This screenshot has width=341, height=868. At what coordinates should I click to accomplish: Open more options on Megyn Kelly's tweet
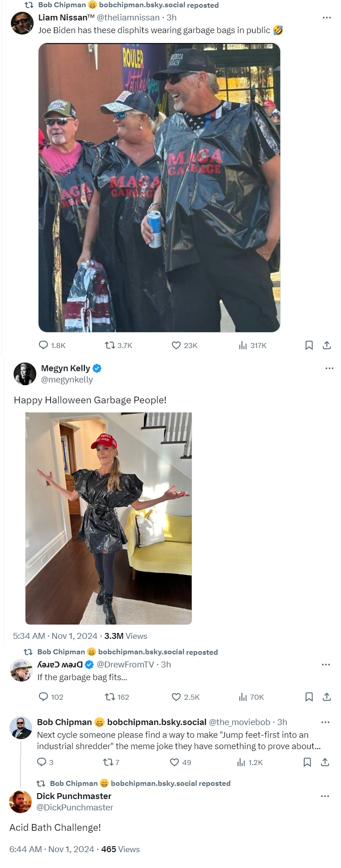pos(329,368)
